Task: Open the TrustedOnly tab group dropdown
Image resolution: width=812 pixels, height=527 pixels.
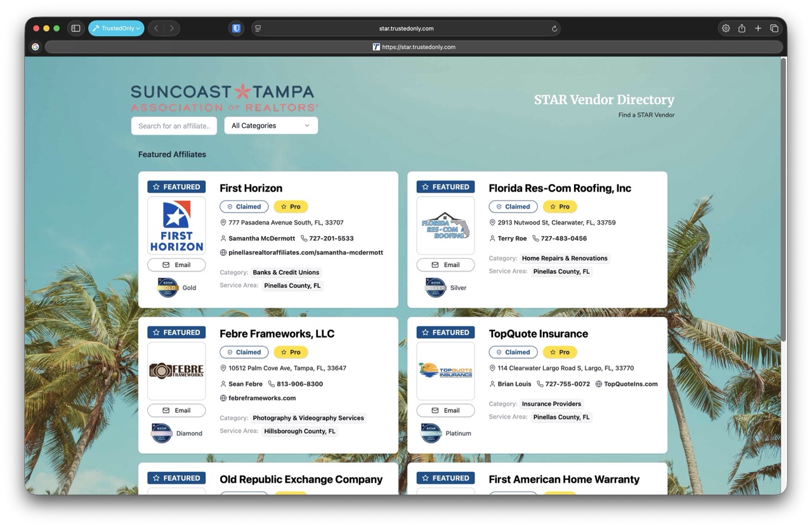Action: [x=116, y=29]
